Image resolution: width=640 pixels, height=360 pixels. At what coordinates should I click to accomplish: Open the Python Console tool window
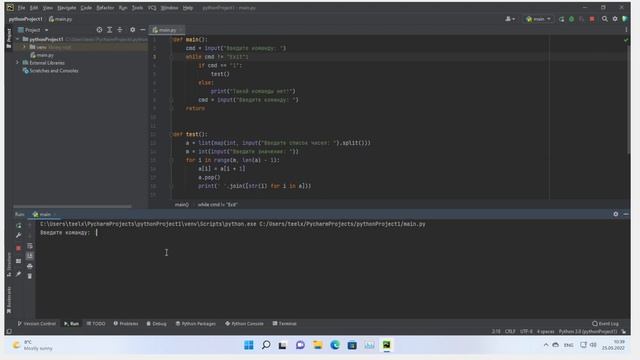click(244, 324)
